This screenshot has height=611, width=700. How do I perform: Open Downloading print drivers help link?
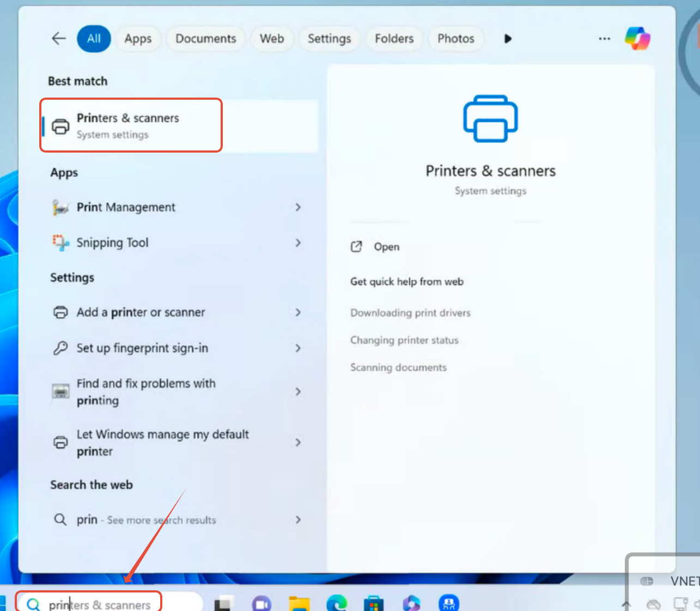coord(410,313)
